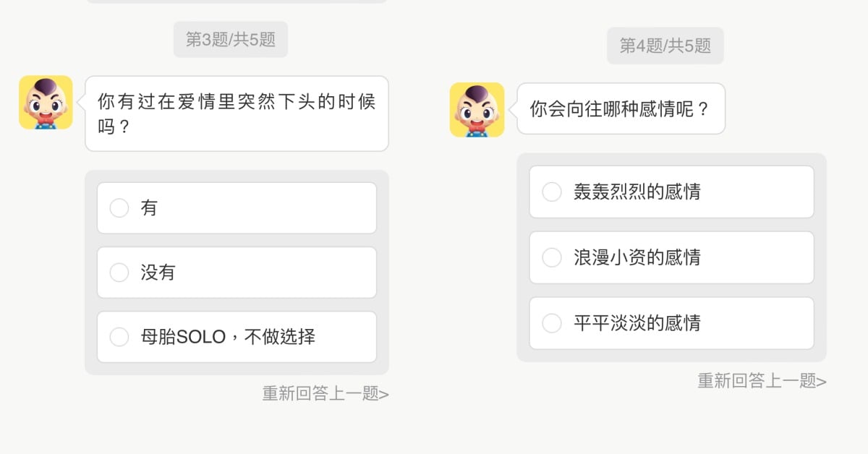Choose the 平平淡淡的感情 radio button
The image size is (868, 454).
[552, 323]
